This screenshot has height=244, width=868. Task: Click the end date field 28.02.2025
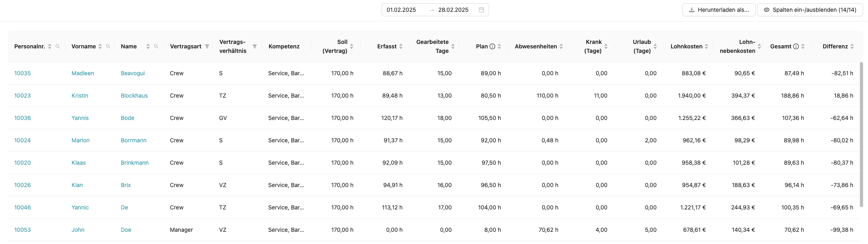click(453, 10)
